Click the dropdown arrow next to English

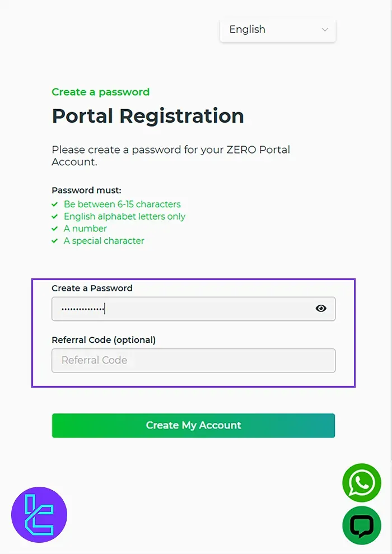coord(325,30)
